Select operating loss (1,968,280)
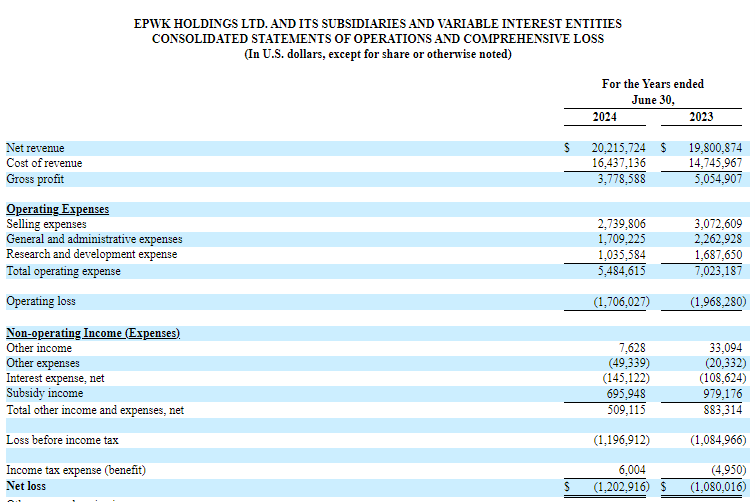 718,302
